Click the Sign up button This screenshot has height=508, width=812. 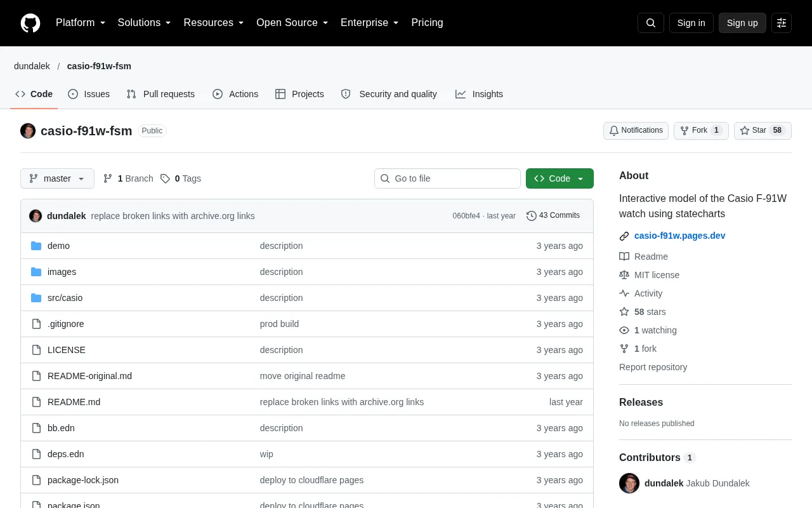point(742,23)
